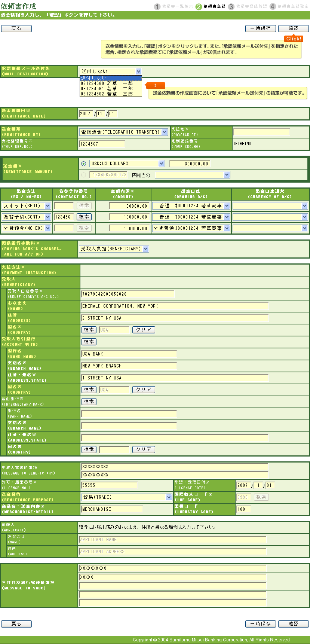Open the remittance type dropdown (TELEGRAPHIC TRANSFER)
310x644 pixels.
(123, 132)
